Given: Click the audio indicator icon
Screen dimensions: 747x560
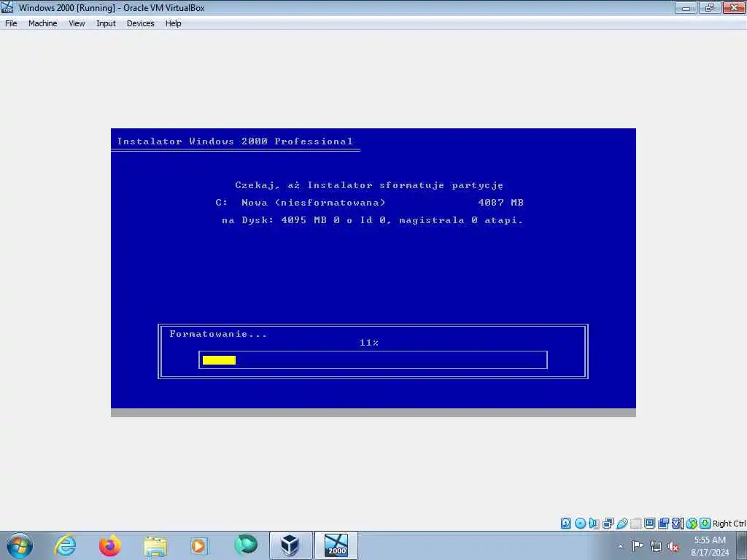Looking at the screenshot, I should (x=594, y=524).
